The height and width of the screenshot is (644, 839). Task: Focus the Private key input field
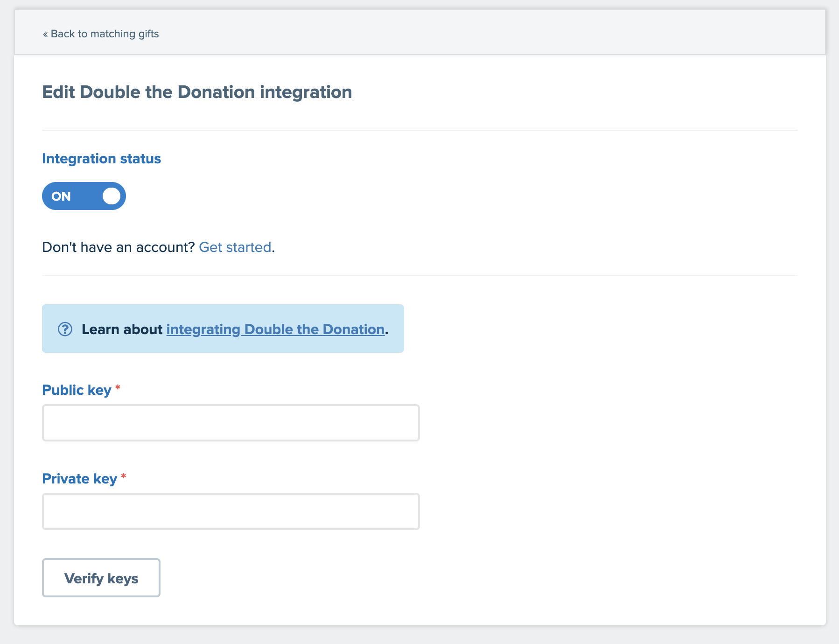click(x=231, y=511)
